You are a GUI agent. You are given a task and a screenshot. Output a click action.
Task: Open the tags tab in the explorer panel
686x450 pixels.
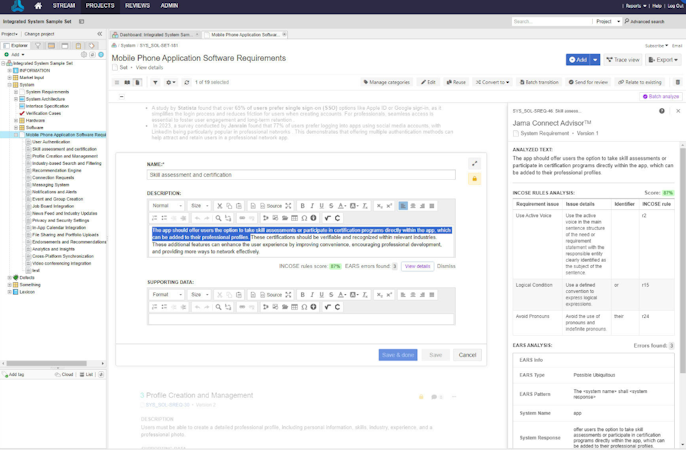pos(91,45)
